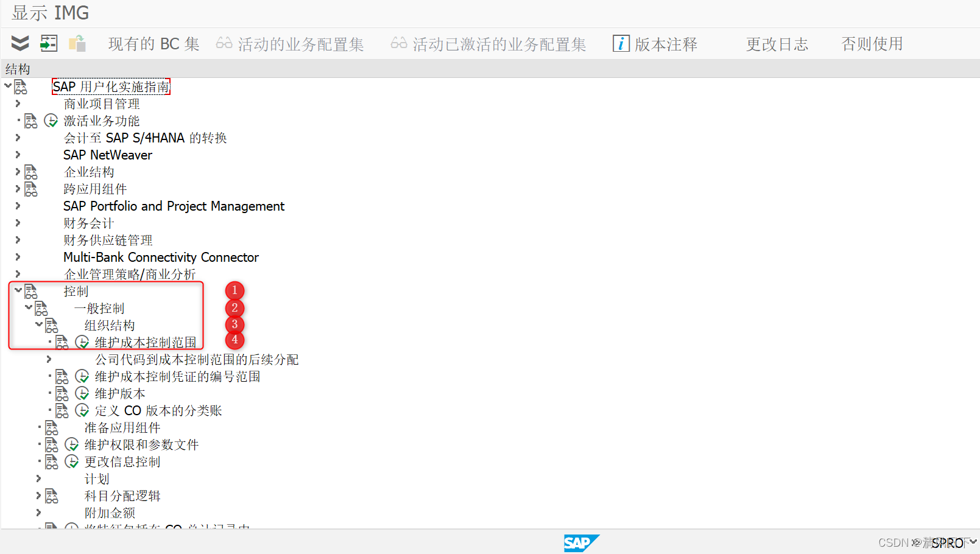Expand the 计划 node
This screenshot has height=554, width=980.
point(38,479)
